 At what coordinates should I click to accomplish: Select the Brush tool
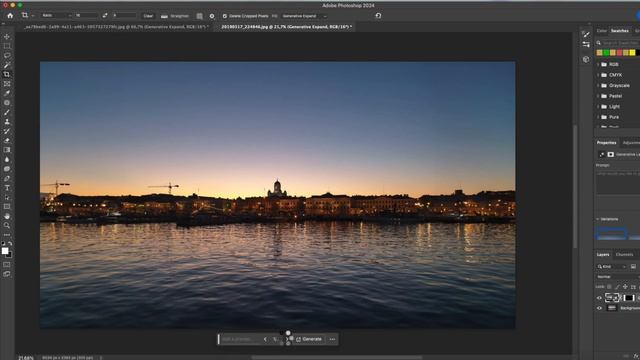(x=7, y=112)
